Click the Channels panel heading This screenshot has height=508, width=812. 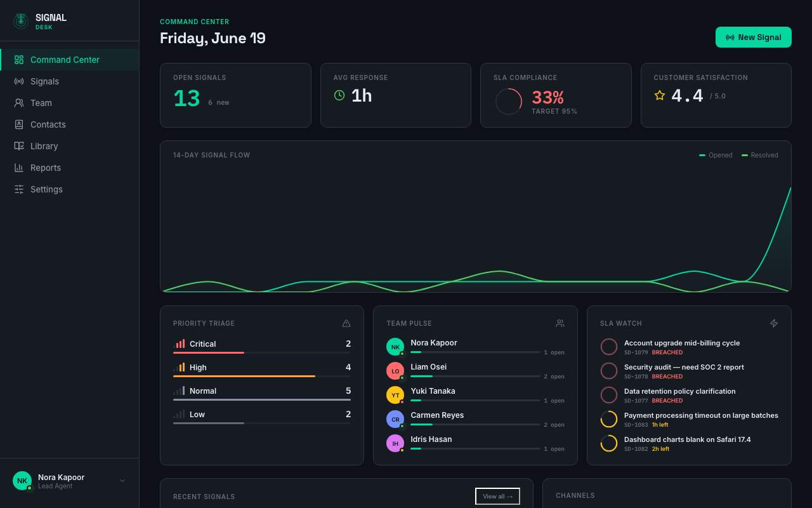[x=575, y=496]
